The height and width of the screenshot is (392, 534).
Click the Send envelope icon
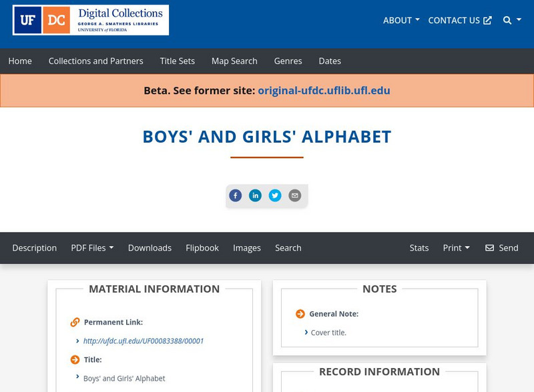coord(490,247)
